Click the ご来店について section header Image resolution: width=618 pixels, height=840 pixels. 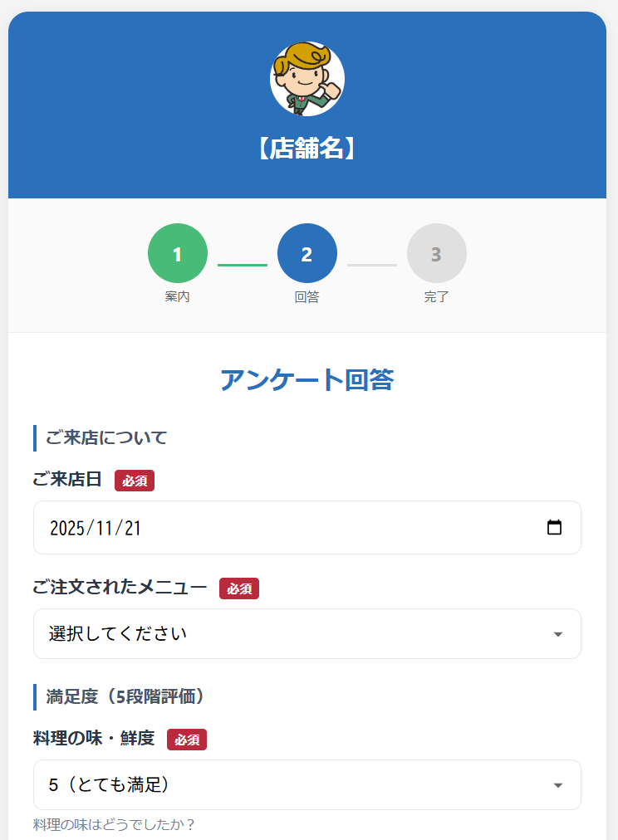click(106, 437)
